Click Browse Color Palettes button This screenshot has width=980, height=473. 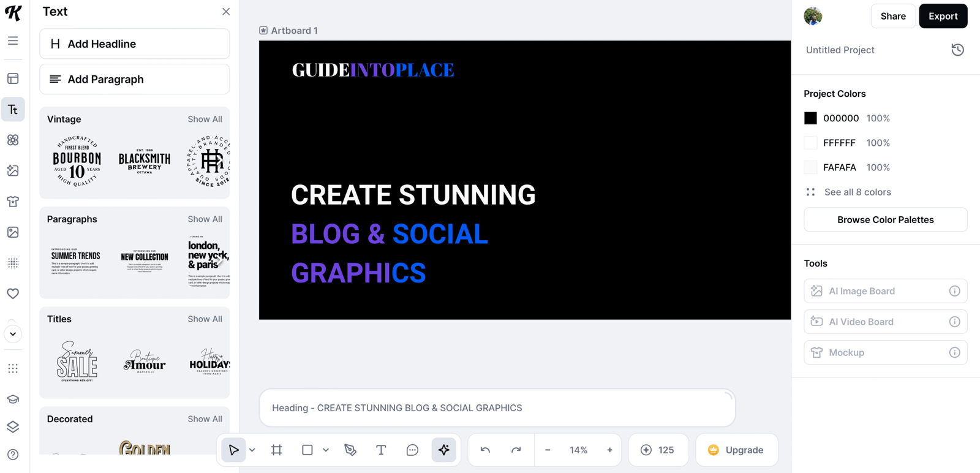point(886,220)
